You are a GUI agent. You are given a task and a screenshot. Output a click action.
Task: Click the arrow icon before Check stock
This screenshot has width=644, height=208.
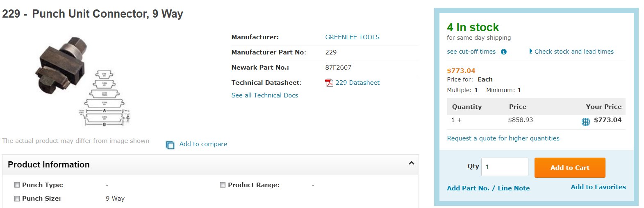pos(531,51)
